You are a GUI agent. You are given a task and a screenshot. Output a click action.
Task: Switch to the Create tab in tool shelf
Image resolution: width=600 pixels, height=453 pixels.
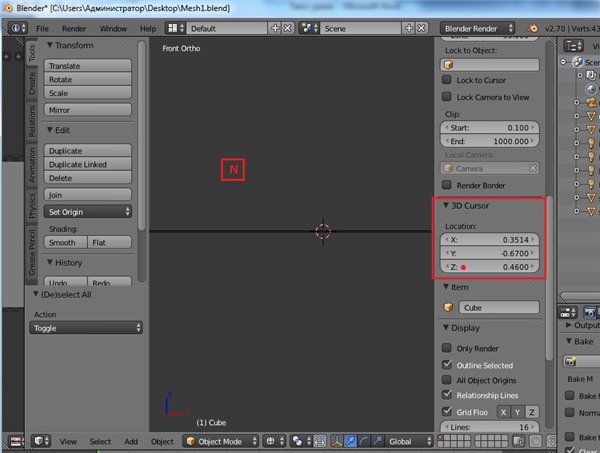32,84
